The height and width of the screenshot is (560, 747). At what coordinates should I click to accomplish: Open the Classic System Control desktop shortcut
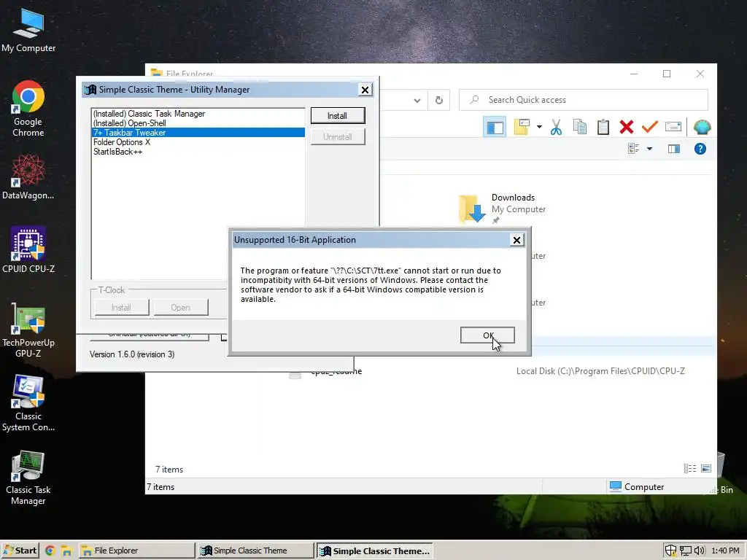click(x=28, y=403)
